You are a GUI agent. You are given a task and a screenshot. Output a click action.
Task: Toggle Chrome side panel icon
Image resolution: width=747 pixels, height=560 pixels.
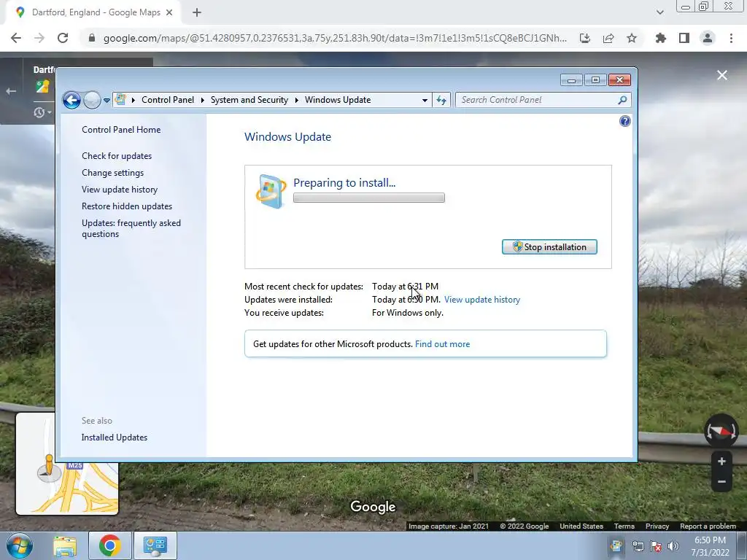(x=684, y=38)
